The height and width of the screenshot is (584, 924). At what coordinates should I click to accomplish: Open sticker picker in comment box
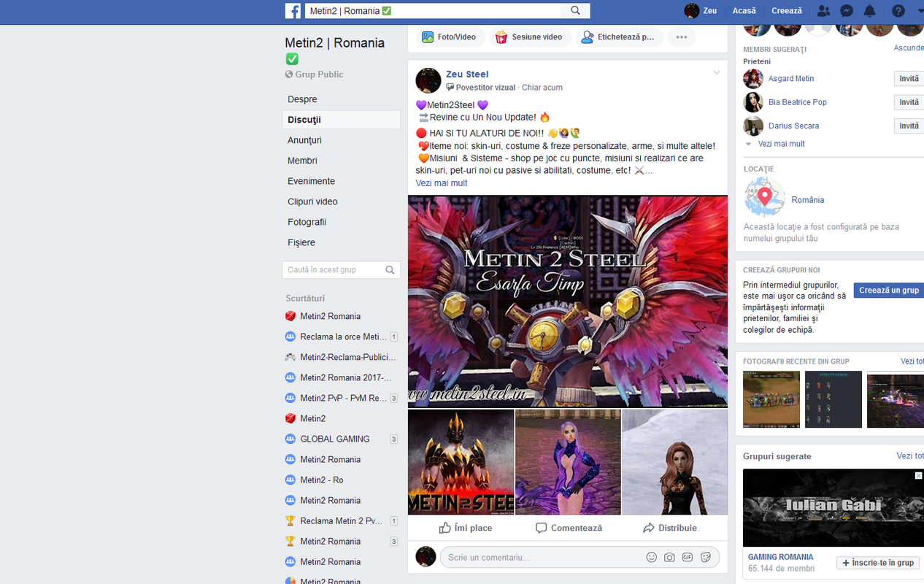click(706, 557)
